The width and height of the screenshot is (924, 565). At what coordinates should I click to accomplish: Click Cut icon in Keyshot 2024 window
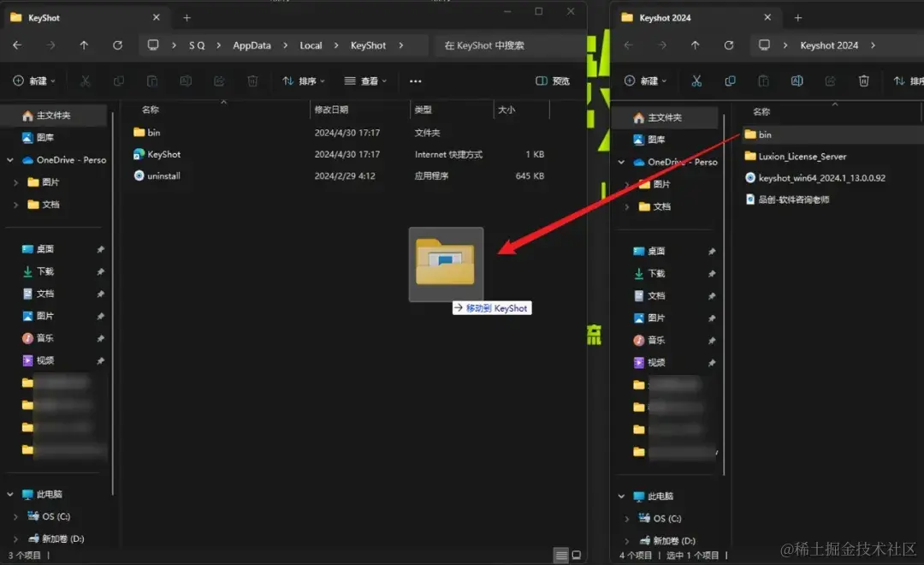[696, 80]
